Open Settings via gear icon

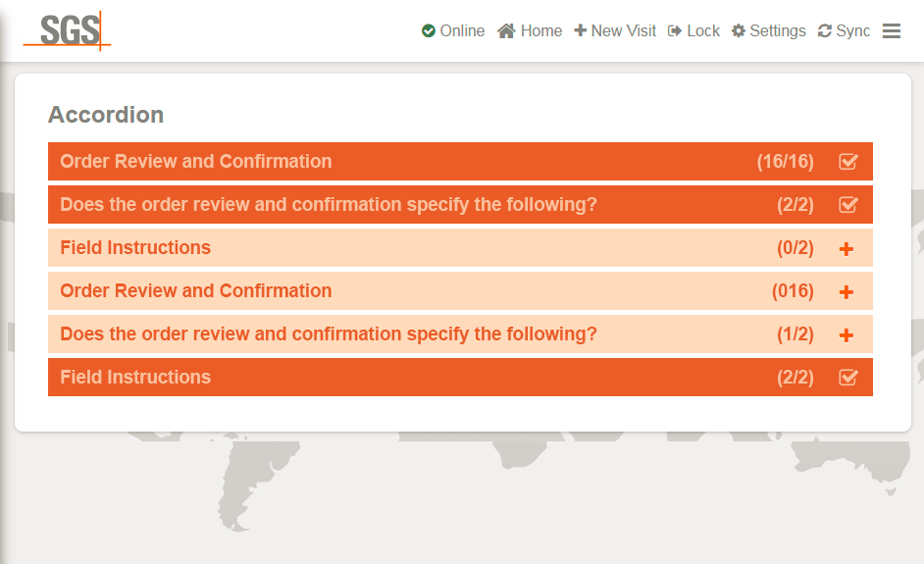739,30
